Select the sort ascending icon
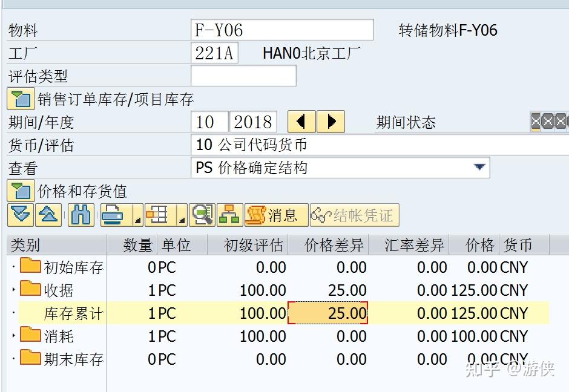This screenshot has height=392, width=569. (x=48, y=215)
